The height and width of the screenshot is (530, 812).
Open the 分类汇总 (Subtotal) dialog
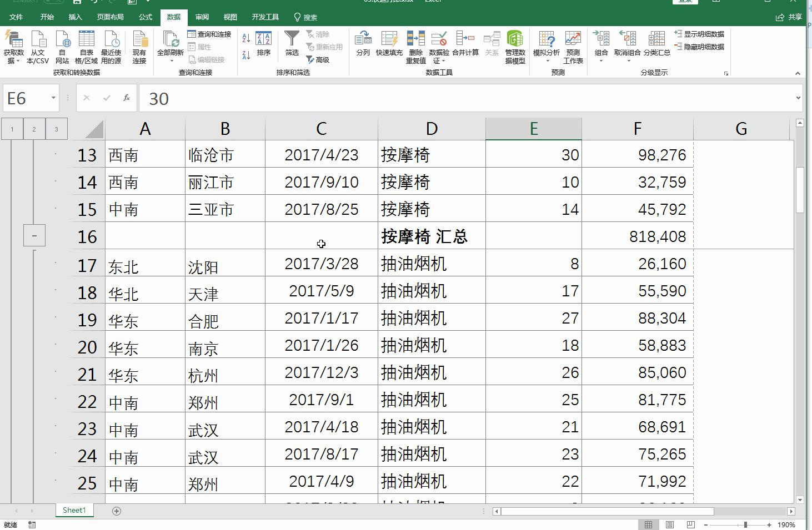657,47
